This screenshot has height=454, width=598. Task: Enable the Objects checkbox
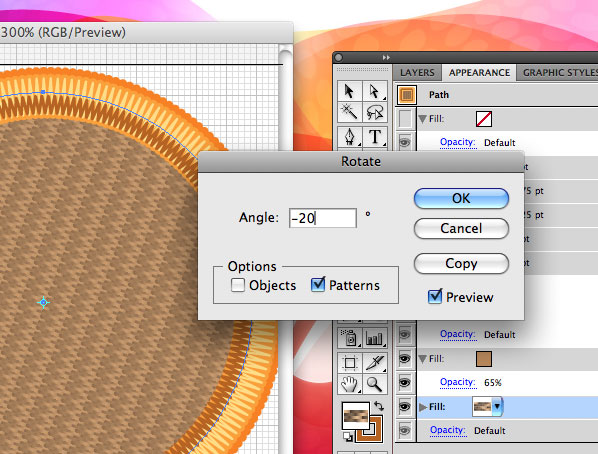coord(238,285)
